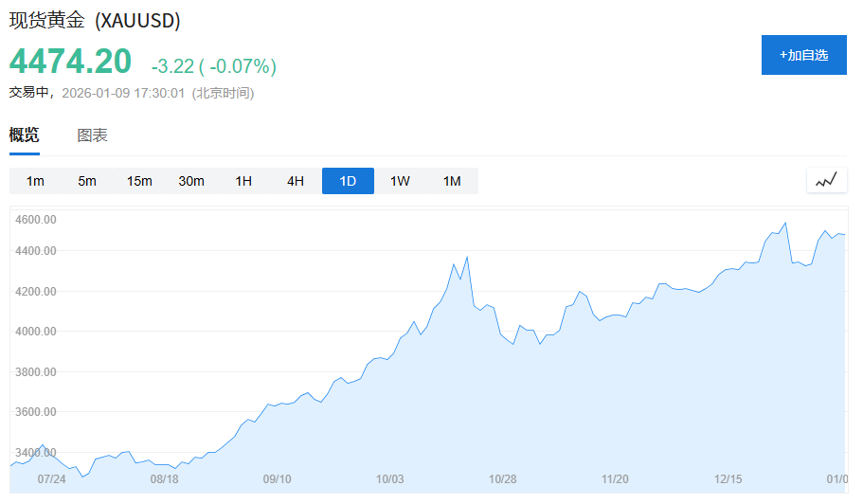Screen dimensions: 863x504
Task: Change chart to 1M monthly view
Action: coord(452,181)
